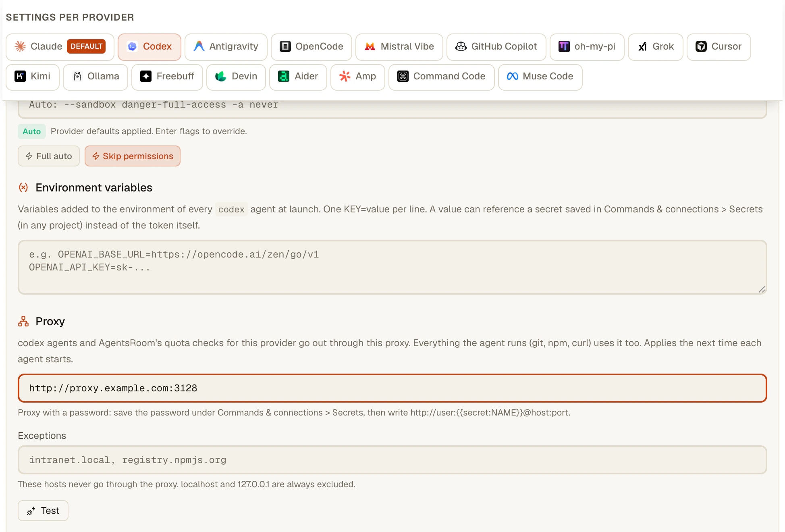
Task: Click the lightning icon on Skip permissions
Action: (96, 156)
